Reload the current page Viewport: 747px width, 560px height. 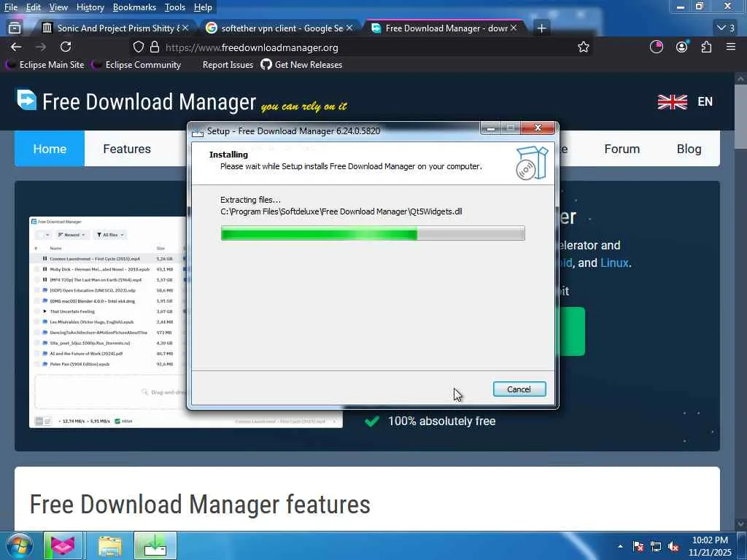pyautogui.click(x=66, y=47)
